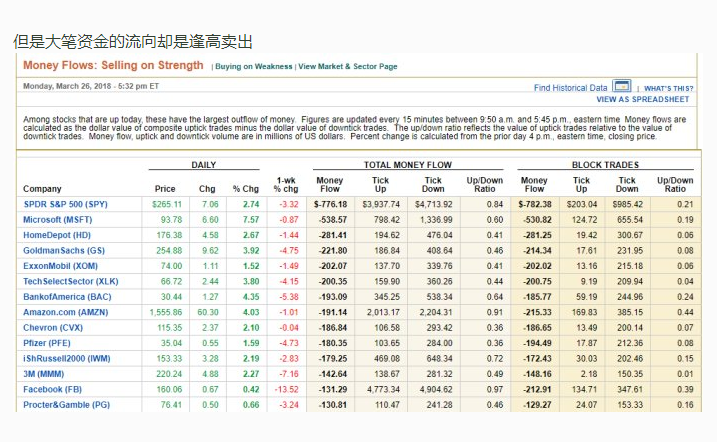Image resolution: width=717 pixels, height=442 pixels.
Task: Click the 3M (MMM) stock link
Action: [x=45, y=374]
